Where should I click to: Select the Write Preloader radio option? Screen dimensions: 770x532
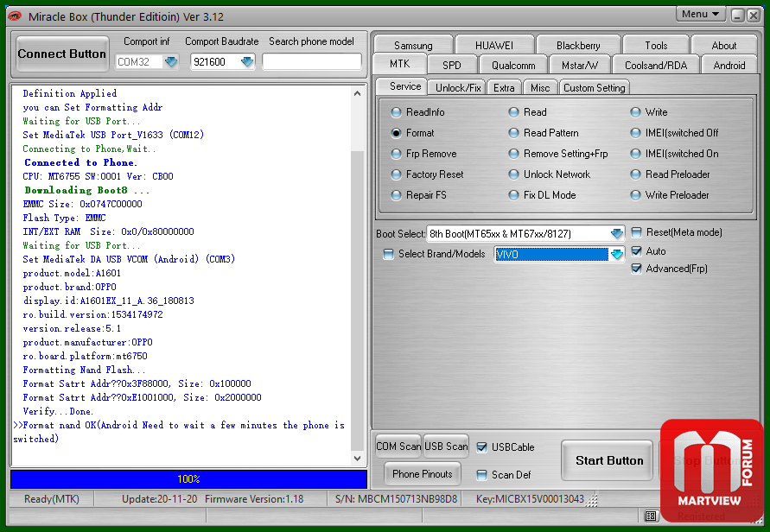(x=670, y=195)
